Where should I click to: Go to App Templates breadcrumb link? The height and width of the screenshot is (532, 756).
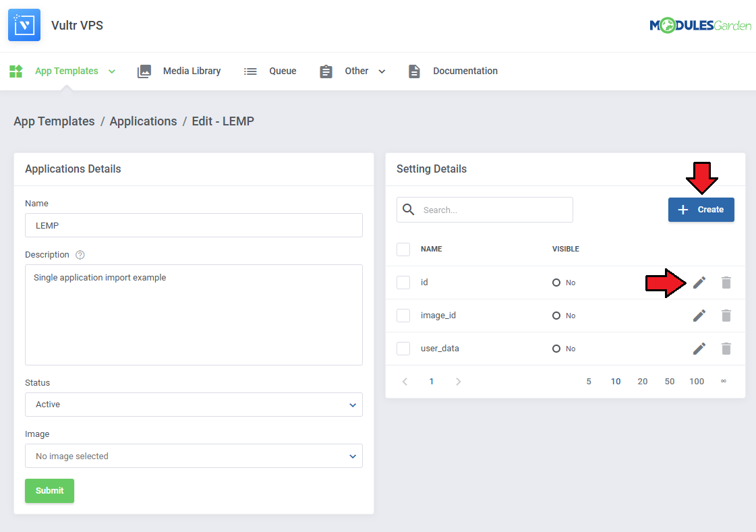tap(54, 121)
